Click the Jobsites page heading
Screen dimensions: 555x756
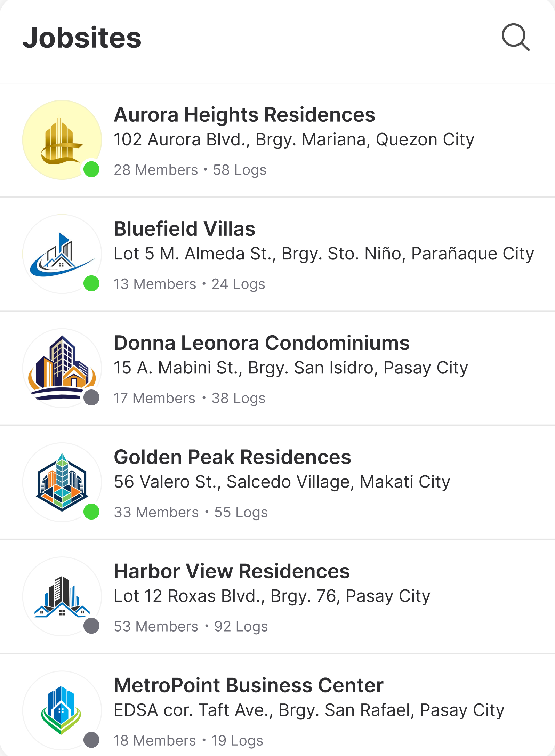click(x=82, y=38)
